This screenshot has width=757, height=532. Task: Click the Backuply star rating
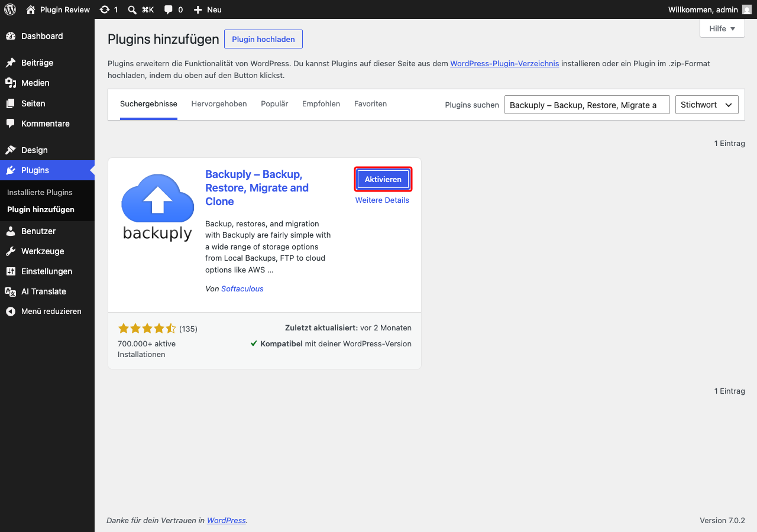click(147, 329)
